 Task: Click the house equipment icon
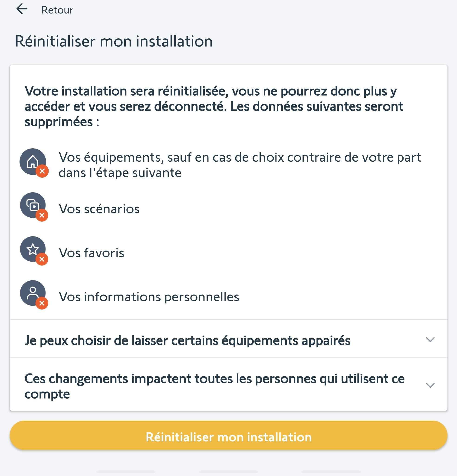(x=33, y=161)
